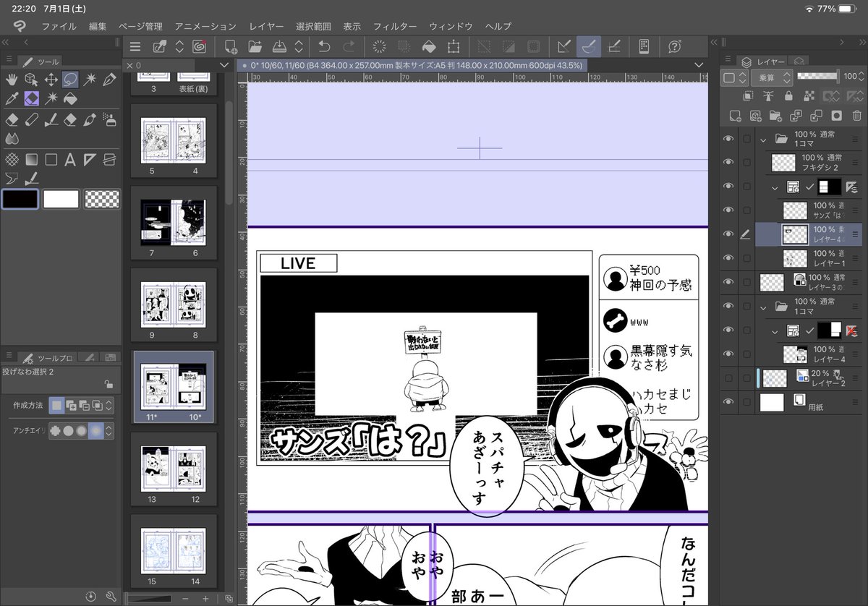Expand the アンチエイリアス options stepper
This screenshot has height=606, width=868.
(109, 430)
